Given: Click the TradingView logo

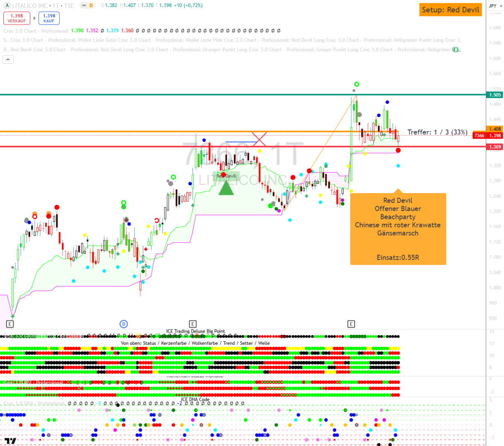Looking at the screenshot, I should tap(10, 441).
